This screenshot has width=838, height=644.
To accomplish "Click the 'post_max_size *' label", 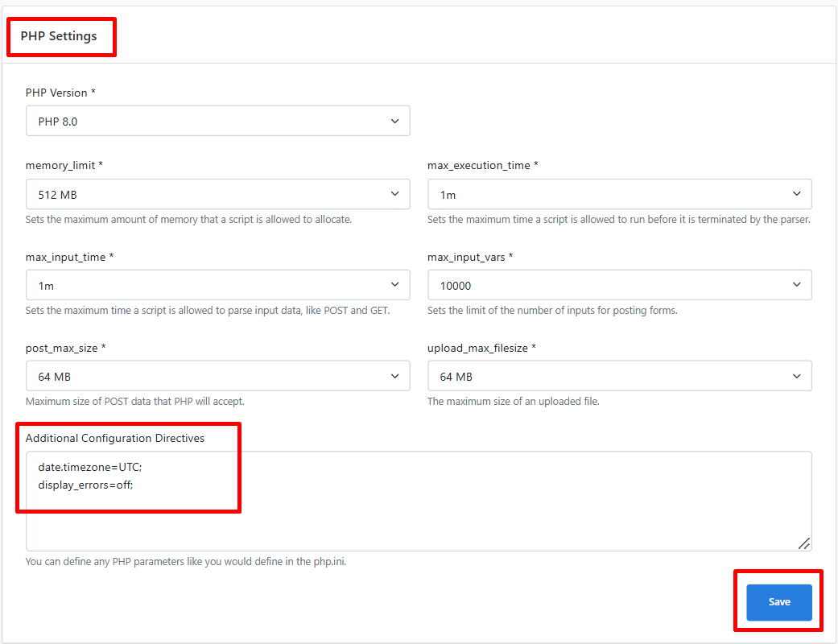I will coord(65,348).
